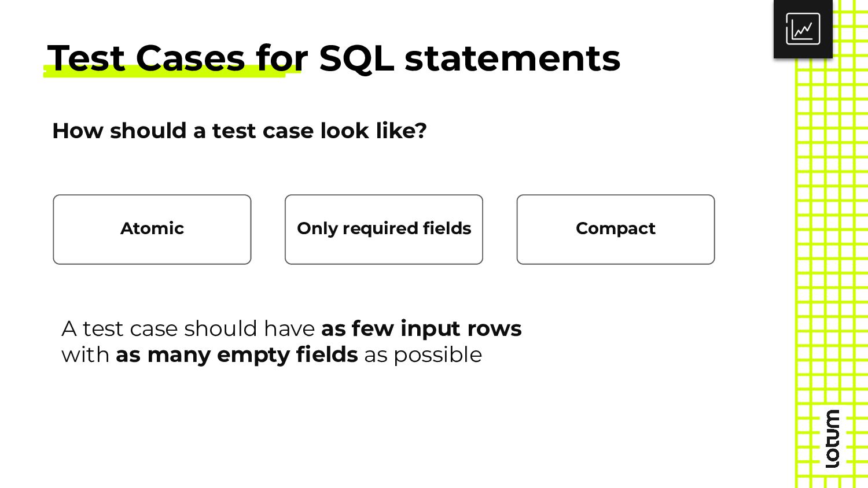The height and width of the screenshot is (488, 868).
Task: Click the question How should a test case look like
Action: [x=240, y=131]
